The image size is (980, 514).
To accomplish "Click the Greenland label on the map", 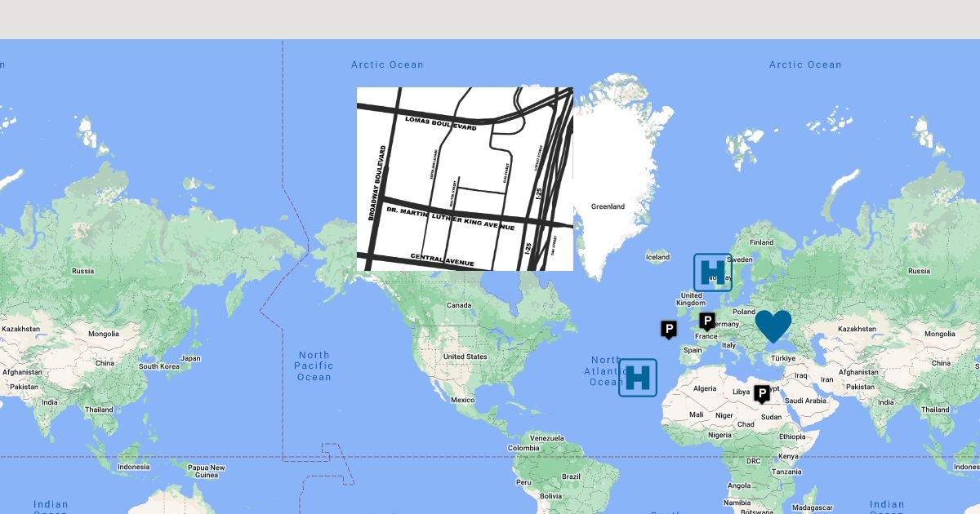I will coord(608,206).
